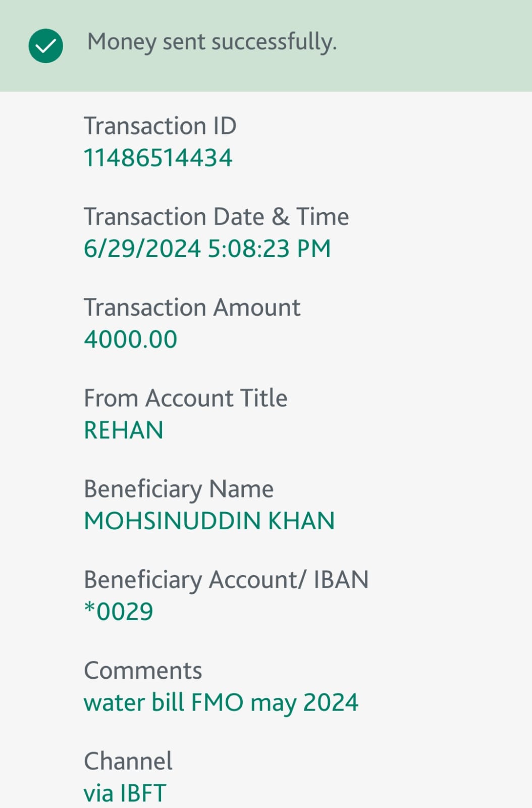The width and height of the screenshot is (532, 808).
Task: Select the From Account Title label
Action: pyautogui.click(x=185, y=398)
